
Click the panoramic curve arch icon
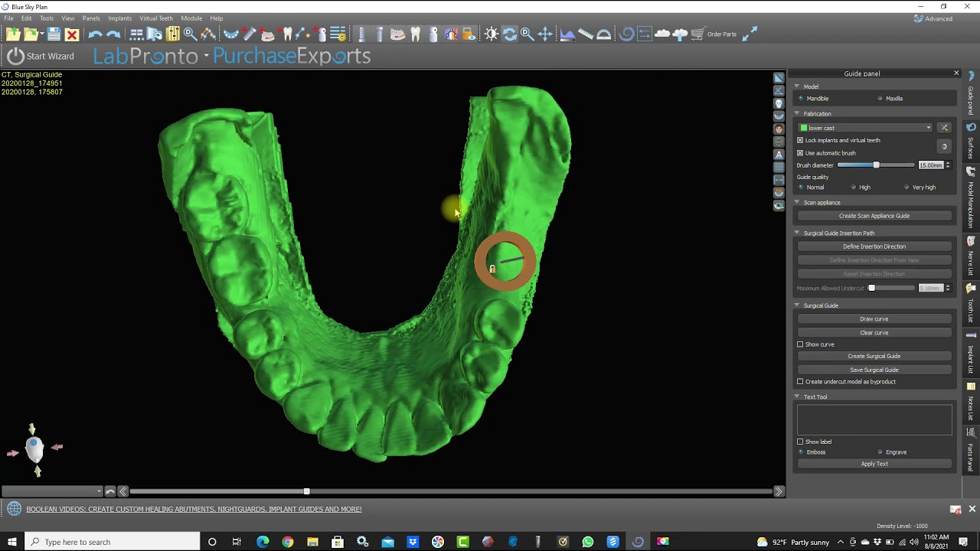(x=230, y=34)
